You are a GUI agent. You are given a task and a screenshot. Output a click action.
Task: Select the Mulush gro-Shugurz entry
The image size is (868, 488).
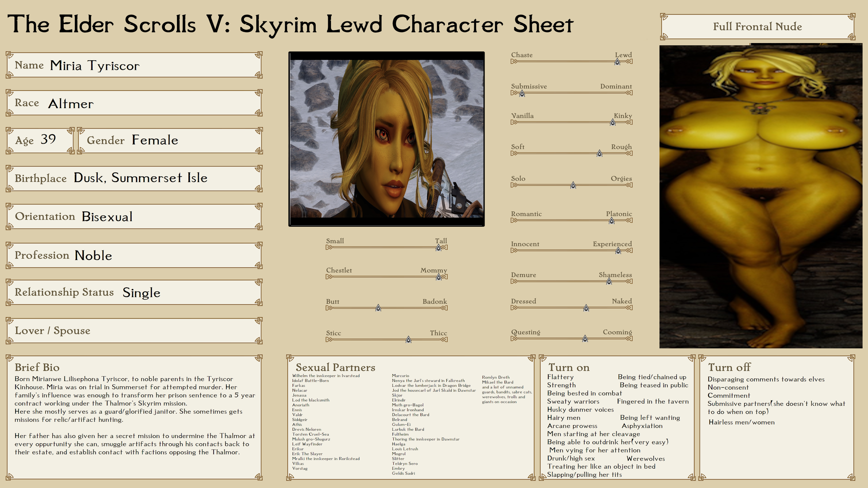pyautogui.click(x=311, y=439)
